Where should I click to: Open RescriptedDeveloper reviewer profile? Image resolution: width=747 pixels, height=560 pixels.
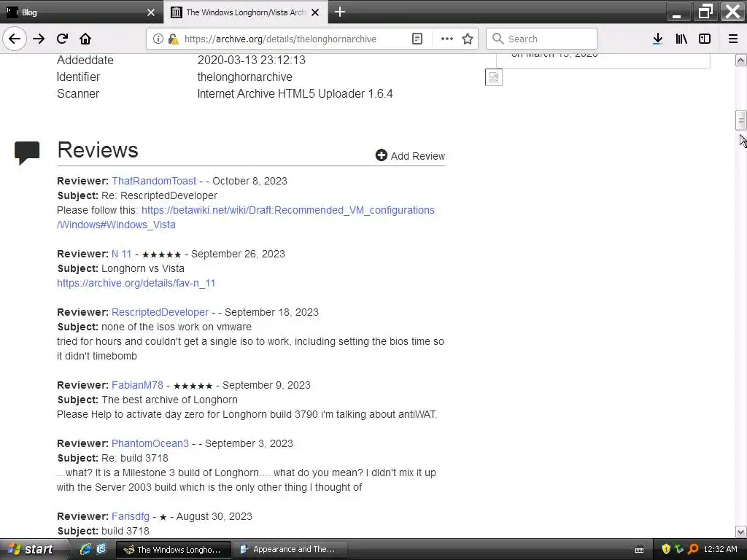click(160, 312)
